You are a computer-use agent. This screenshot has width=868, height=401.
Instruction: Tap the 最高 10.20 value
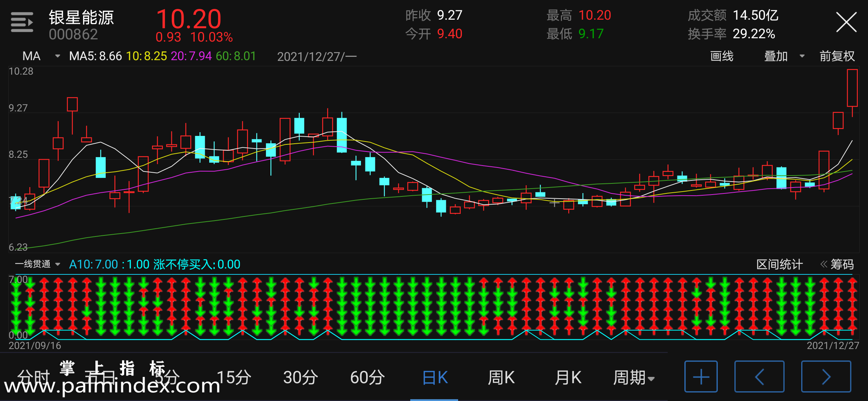(579, 15)
